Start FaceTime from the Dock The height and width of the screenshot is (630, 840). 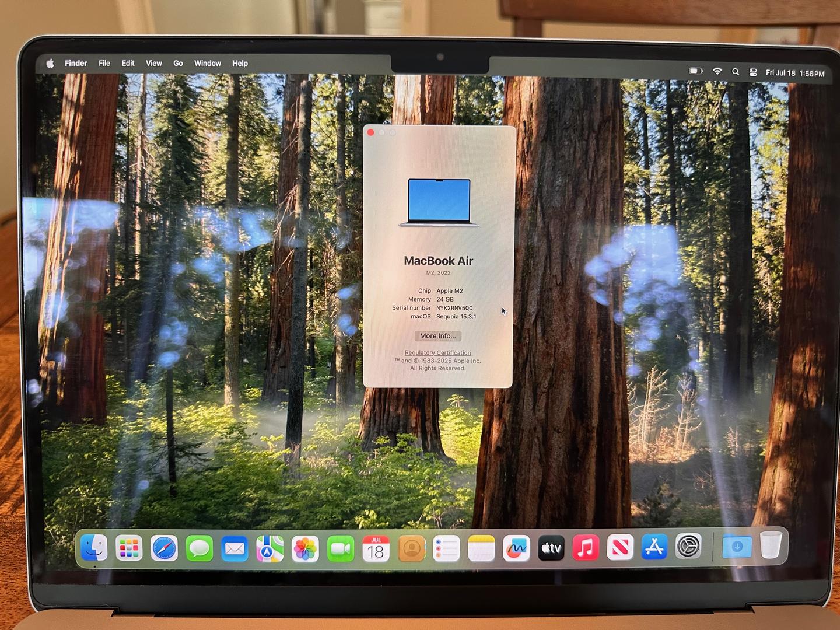point(341,549)
